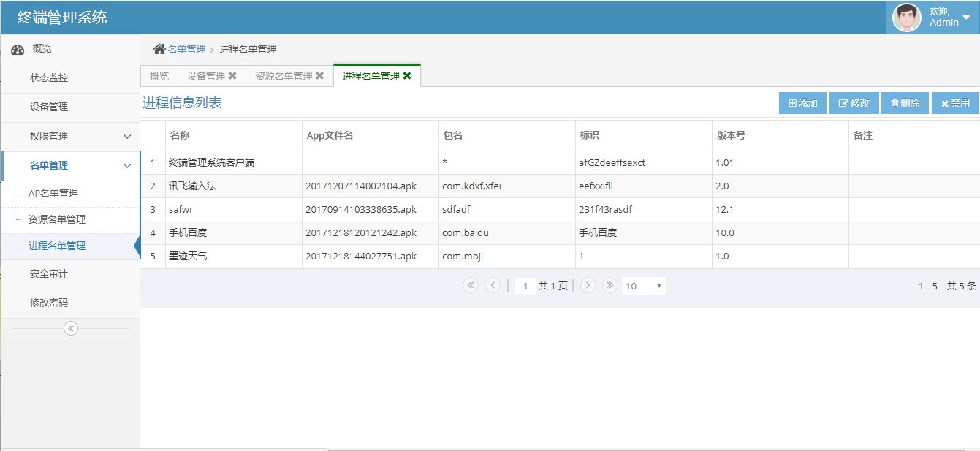Switch to the 概览 tab
Image resolution: width=980 pixels, height=451 pixels.
pos(159,76)
